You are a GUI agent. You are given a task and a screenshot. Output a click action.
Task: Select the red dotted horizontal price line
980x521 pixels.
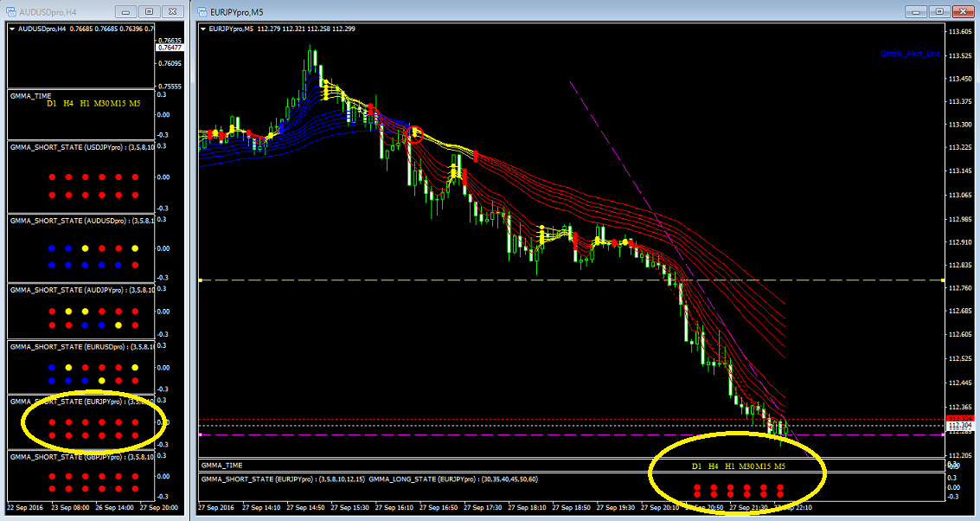click(x=571, y=420)
